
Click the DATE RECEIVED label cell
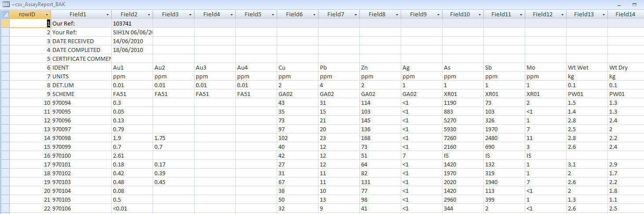pos(81,41)
